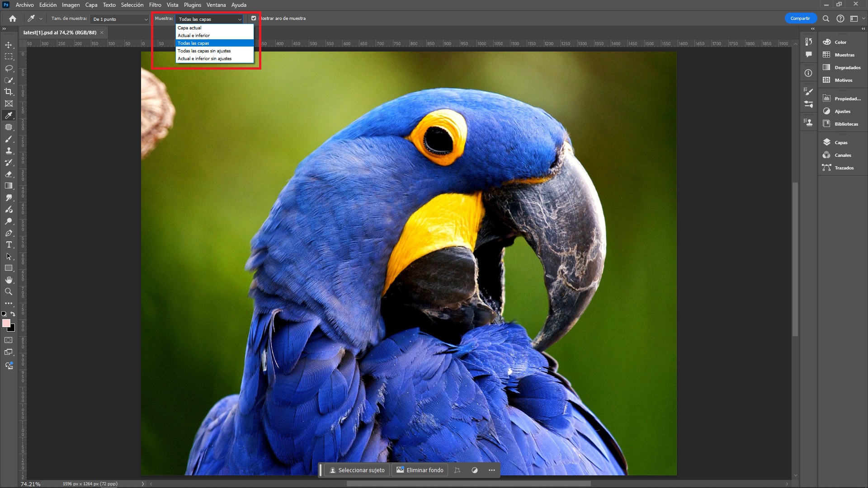Open the Comments speech-bubble panel icon
This screenshot has height=488, width=868.
809,55
